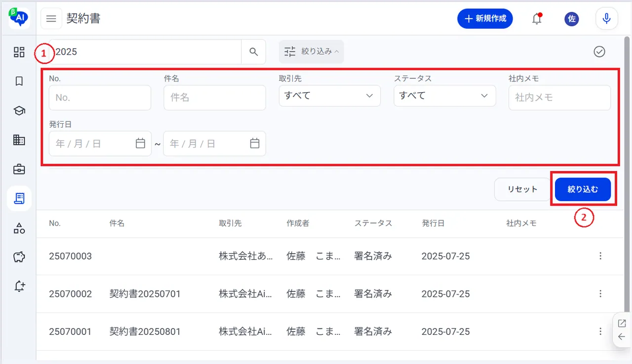The height and width of the screenshot is (364, 632).
Task: Open the company building sidebar icon
Action: [x=19, y=140]
